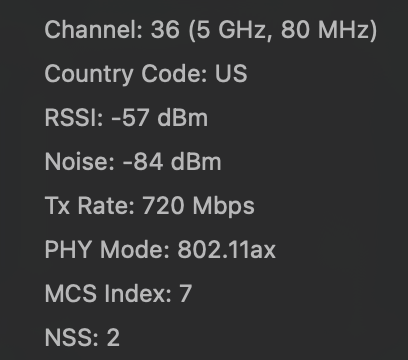
Task: Select the MCS Index value 7
Action: (186, 294)
